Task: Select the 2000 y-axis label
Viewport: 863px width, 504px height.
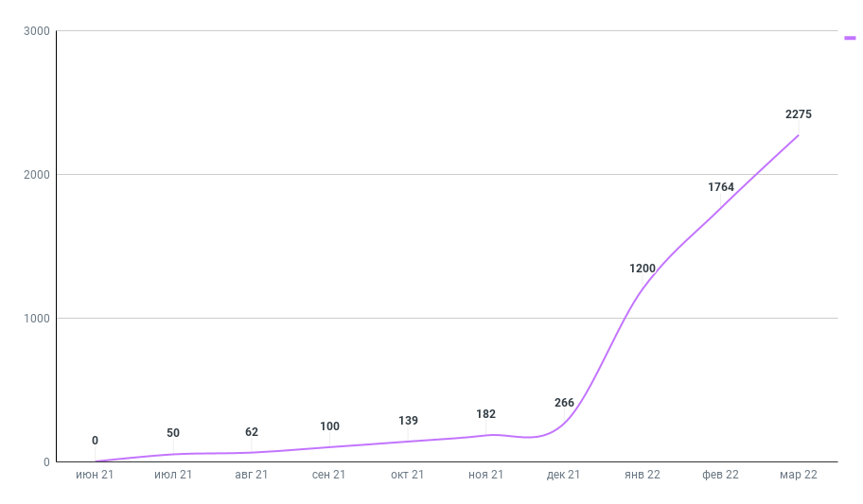Action: 37,175
